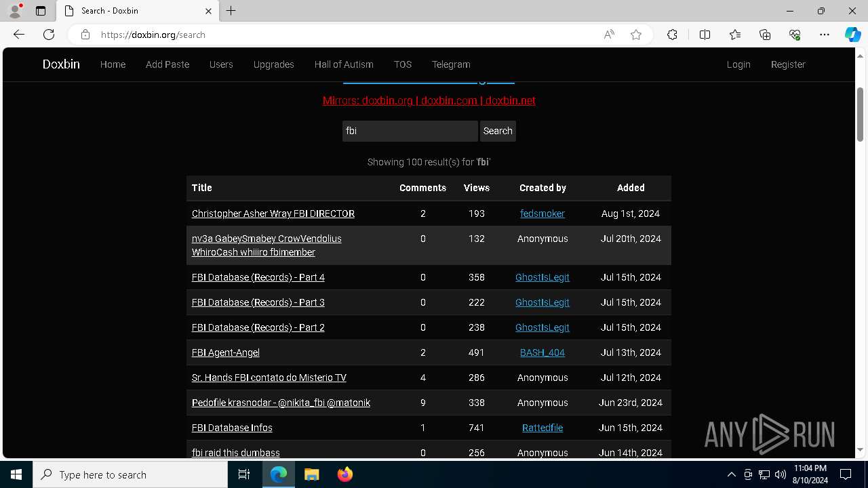This screenshot has height=488, width=868.
Task: Add this page to favorites star
Action: point(636,35)
